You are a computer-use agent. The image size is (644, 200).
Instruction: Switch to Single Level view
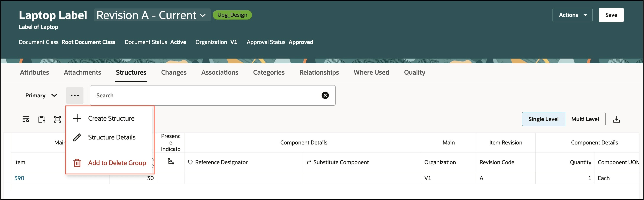click(543, 119)
